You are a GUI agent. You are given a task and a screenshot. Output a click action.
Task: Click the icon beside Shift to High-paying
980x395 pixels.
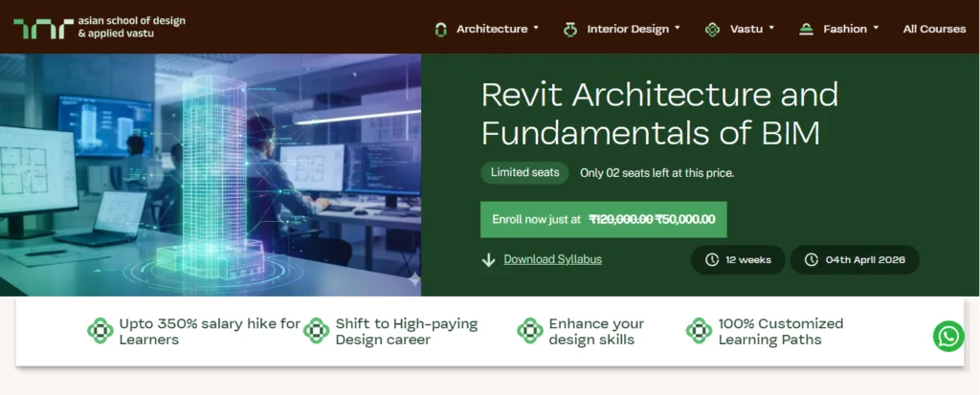316,331
